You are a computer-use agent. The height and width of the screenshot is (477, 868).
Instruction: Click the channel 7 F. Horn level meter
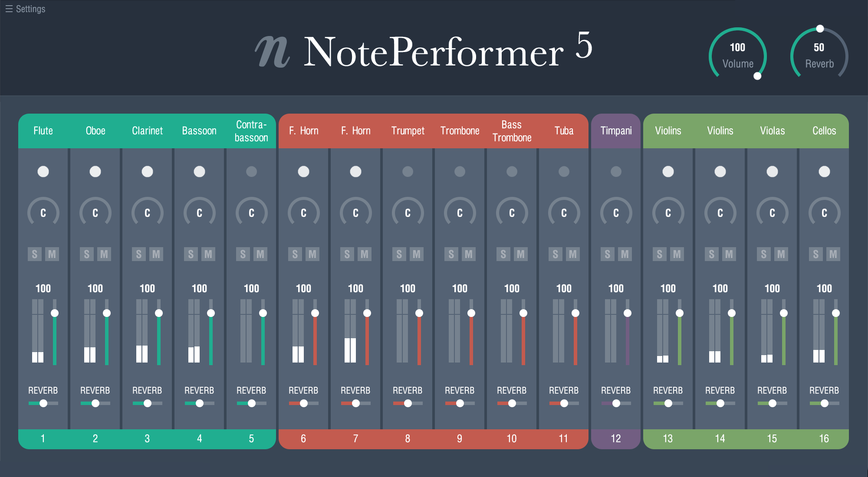click(x=350, y=331)
